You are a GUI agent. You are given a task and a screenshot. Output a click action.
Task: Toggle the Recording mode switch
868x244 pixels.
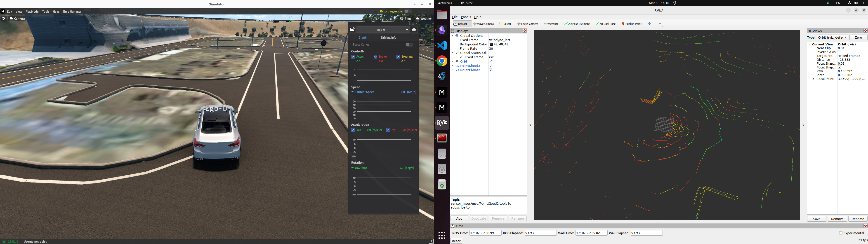coord(408,12)
